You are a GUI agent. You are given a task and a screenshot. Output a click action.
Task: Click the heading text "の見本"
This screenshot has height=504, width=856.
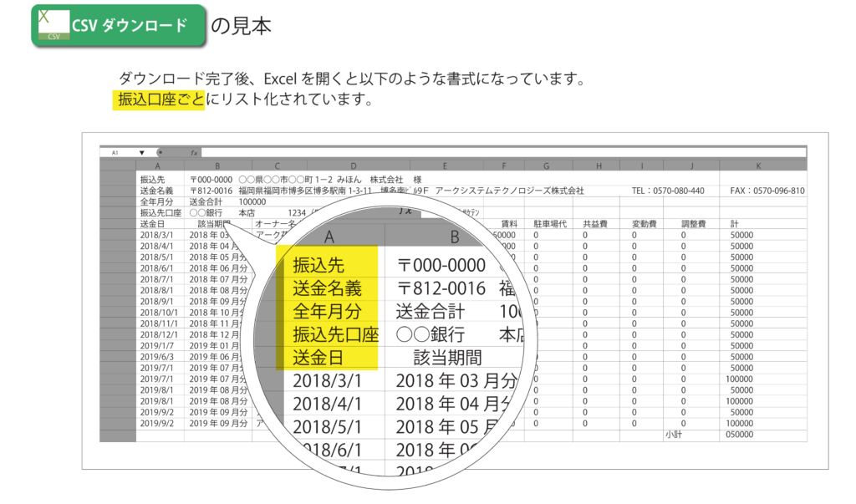(x=242, y=26)
